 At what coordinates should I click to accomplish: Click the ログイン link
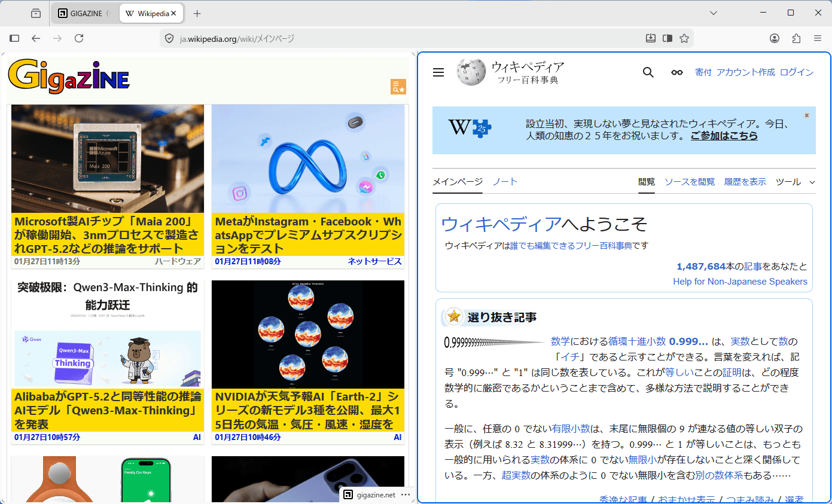pos(797,72)
